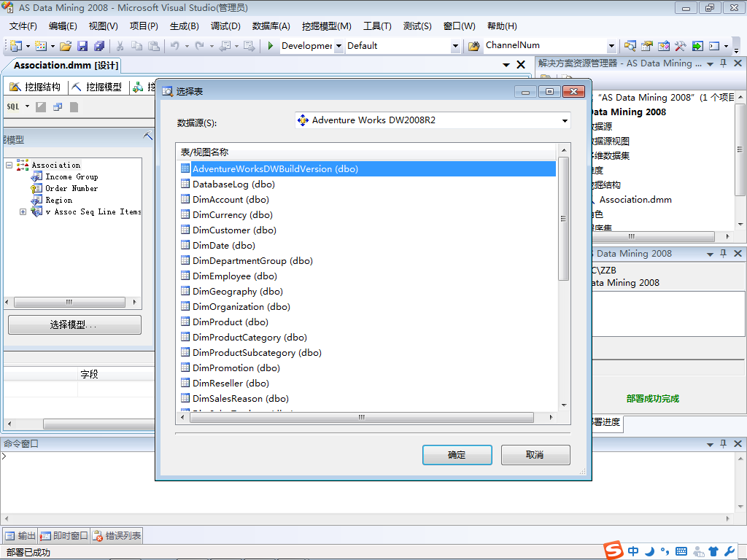Toggle the IME Chinese/English mode character

(x=633, y=551)
